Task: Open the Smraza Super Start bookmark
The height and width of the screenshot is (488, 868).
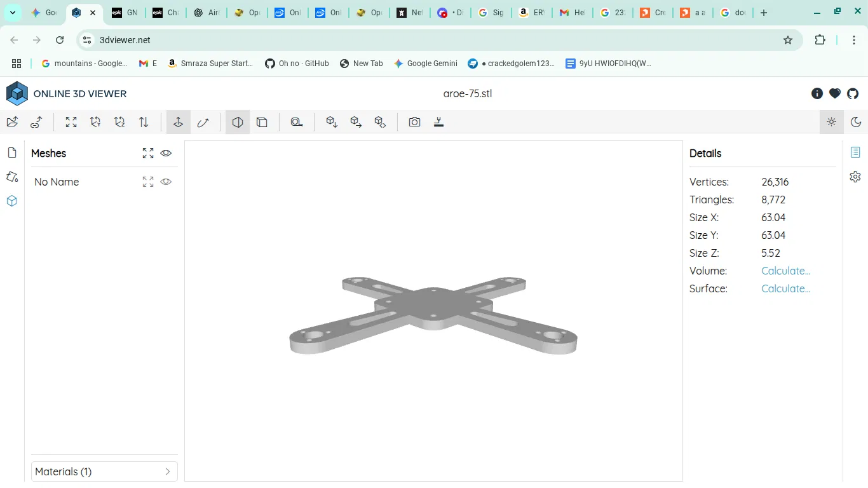Action: 210,64
